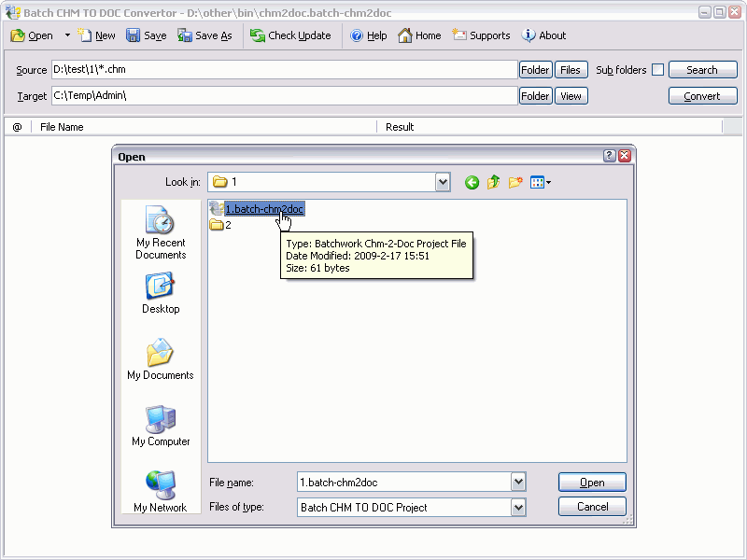The width and height of the screenshot is (747, 560).
Task: Click the Source Folder button
Action: (535, 70)
